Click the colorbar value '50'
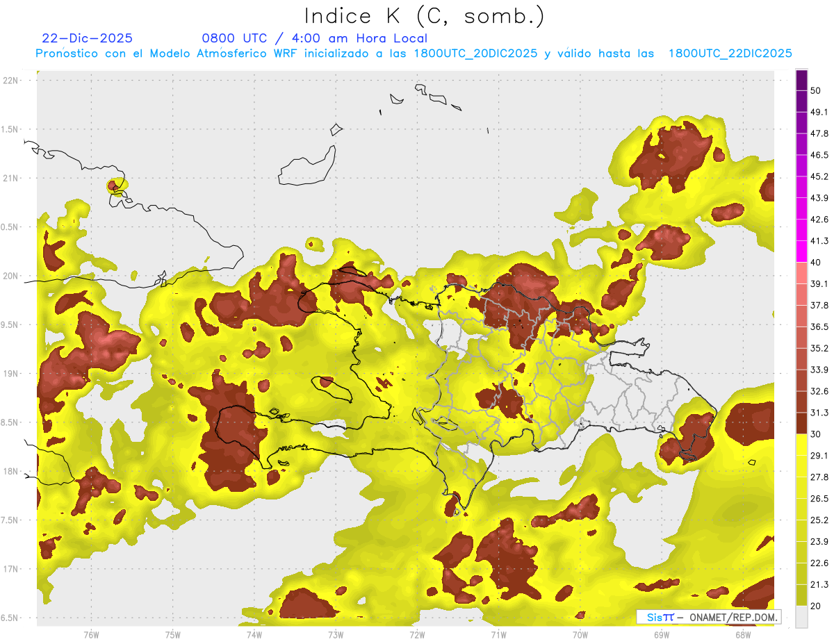834x644 pixels. click(817, 90)
